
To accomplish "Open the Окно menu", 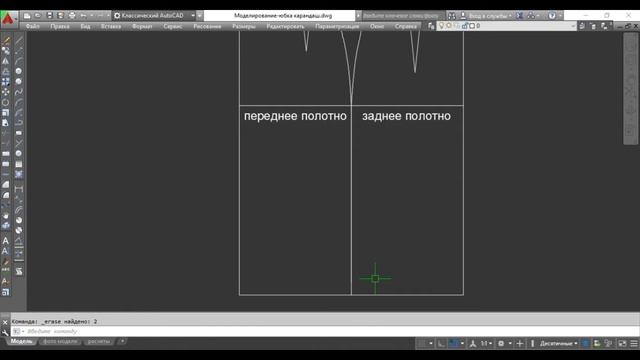I will coord(377,26).
